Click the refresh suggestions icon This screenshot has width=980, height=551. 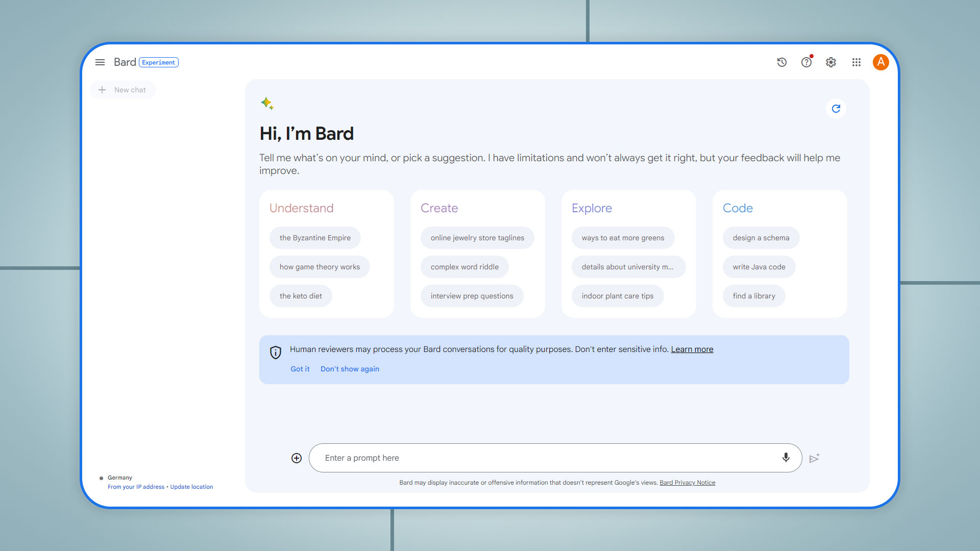click(x=836, y=109)
